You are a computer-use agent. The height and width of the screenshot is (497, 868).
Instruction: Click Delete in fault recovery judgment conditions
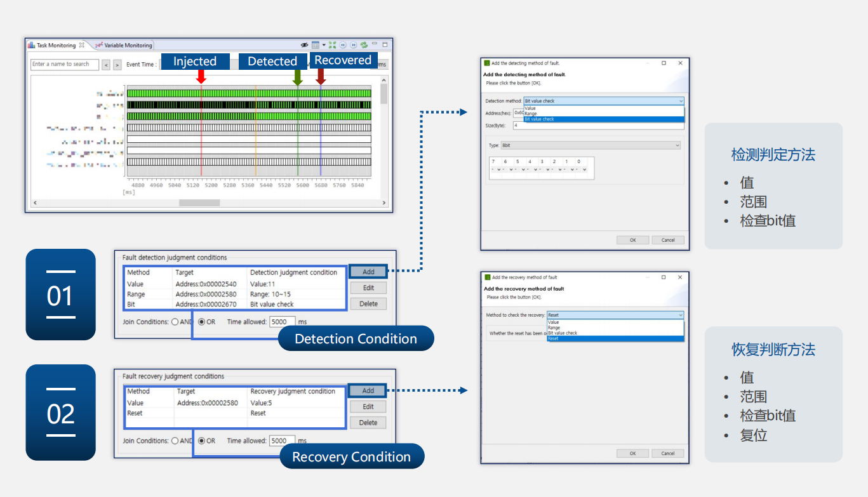click(x=368, y=423)
